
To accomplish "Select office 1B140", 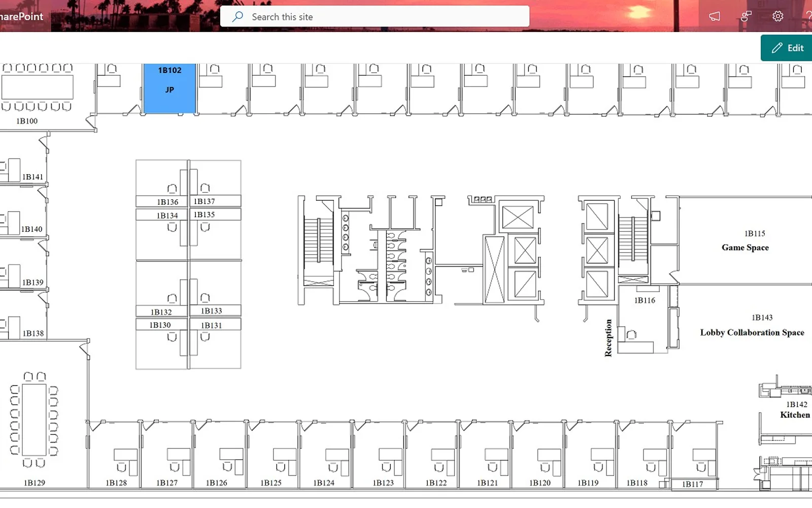I will point(31,229).
